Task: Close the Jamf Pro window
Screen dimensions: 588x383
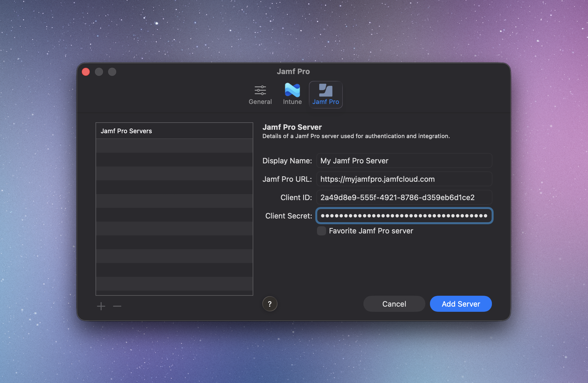Action: click(86, 72)
